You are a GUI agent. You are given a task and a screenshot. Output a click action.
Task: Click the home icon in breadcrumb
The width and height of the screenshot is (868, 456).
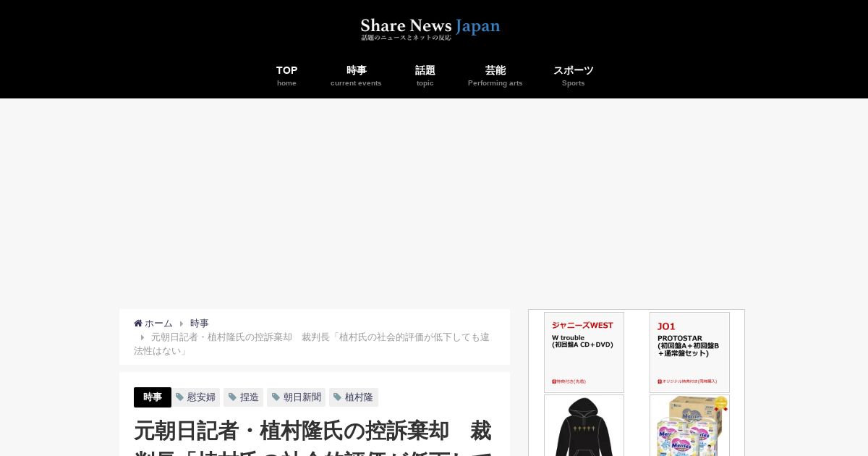138,324
